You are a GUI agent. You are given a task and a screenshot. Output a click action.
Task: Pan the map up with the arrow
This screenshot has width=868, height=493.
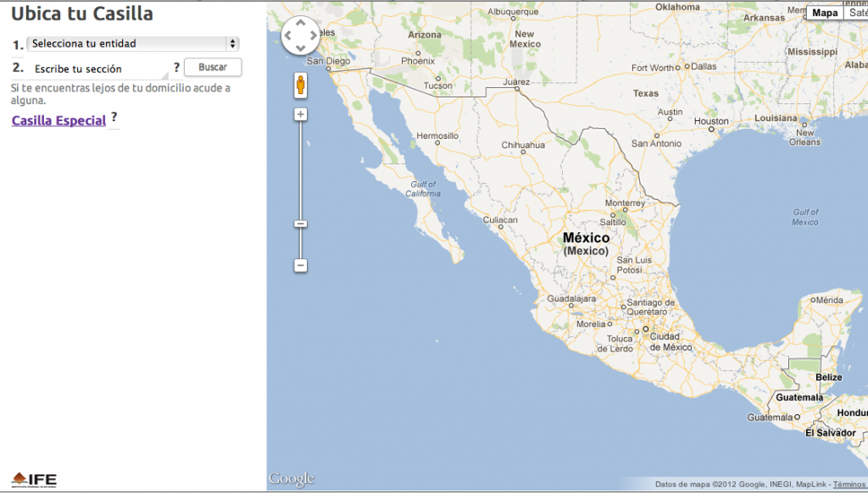pyautogui.click(x=300, y=24)
